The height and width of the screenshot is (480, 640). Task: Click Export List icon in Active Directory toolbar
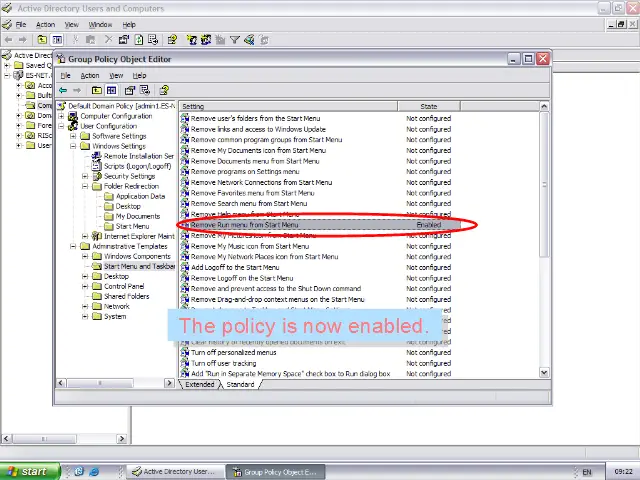click(153, 40)
